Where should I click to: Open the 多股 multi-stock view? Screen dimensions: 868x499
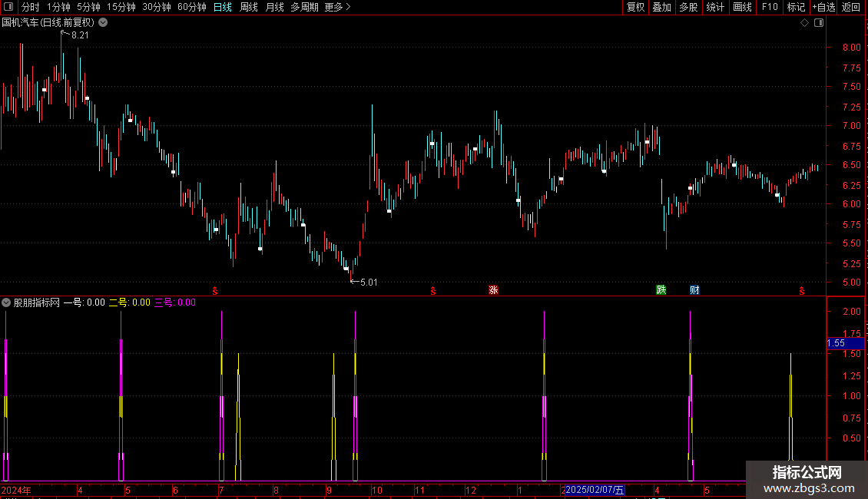pyautogui.click(x=688, y=7)
